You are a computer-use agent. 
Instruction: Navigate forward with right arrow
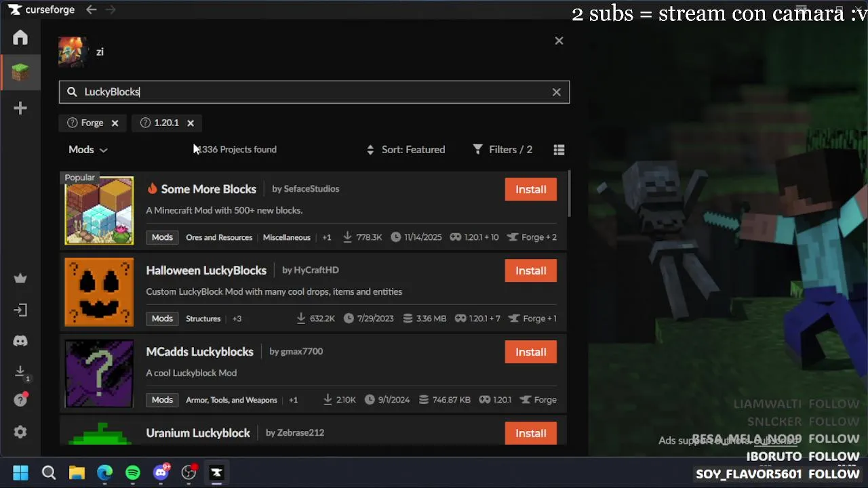(111, 9)
